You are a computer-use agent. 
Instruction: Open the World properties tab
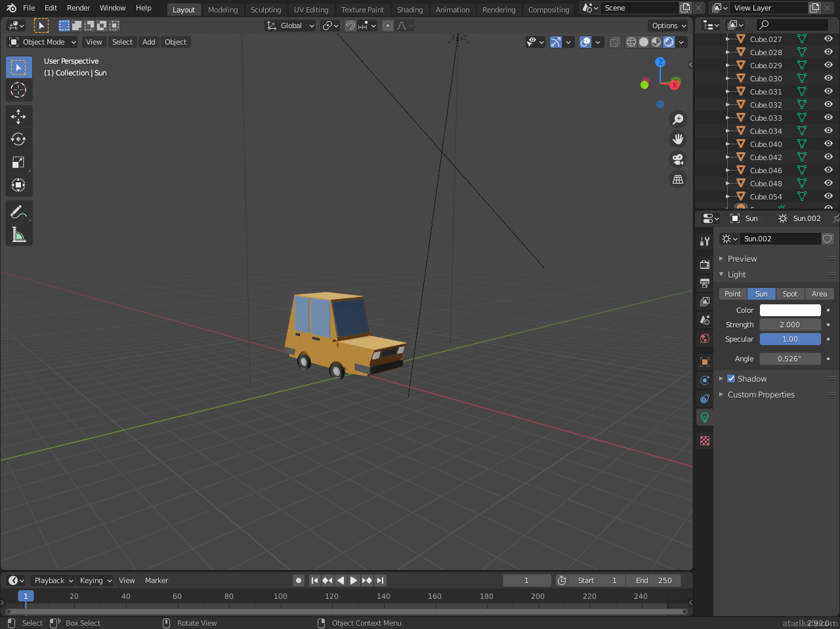(705, 338)
